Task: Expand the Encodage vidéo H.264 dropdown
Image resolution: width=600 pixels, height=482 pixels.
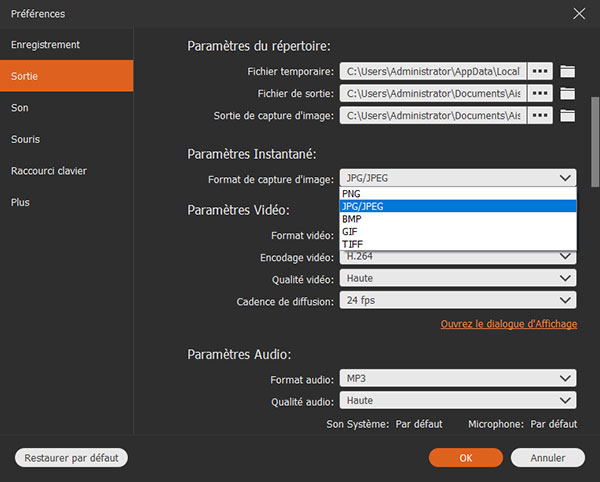Action: coord(458,257)
